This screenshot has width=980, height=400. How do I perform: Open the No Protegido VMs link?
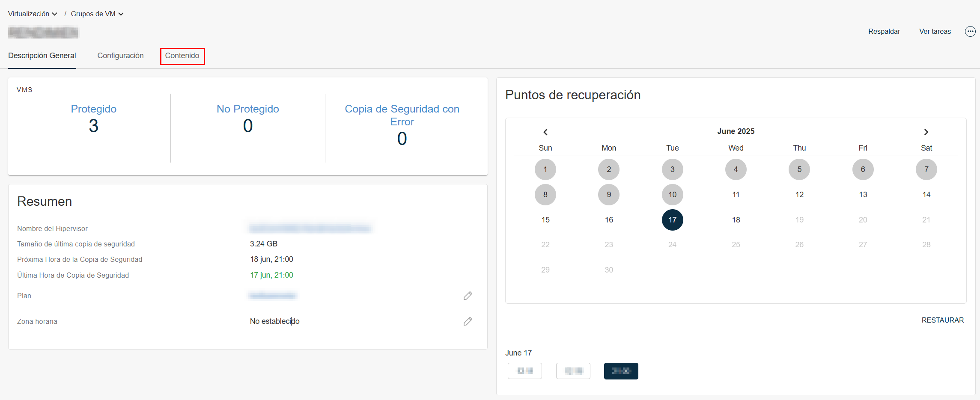pos(247,109)
